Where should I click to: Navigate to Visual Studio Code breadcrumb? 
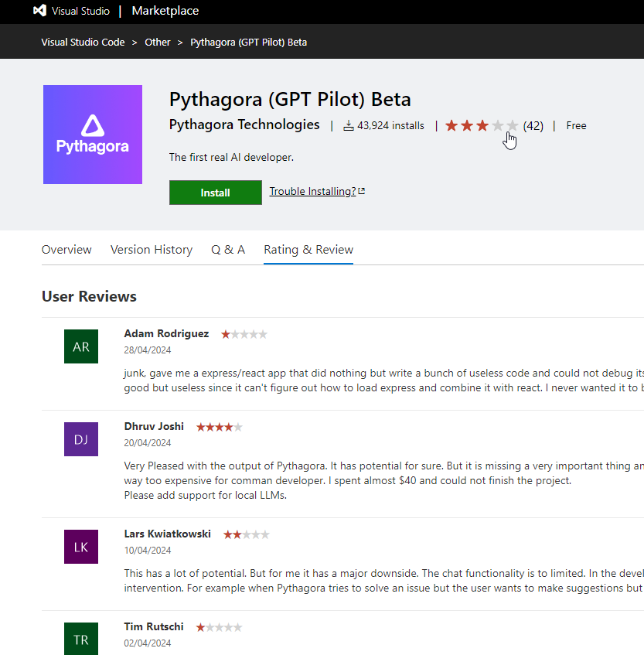pos(83,43)
